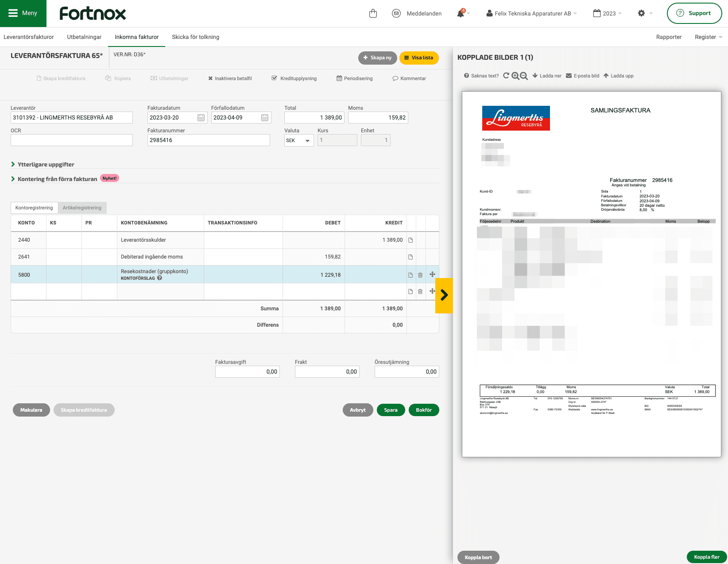Click the Support button
Viewport: 728px width, 564px height.
pos(694,13)
